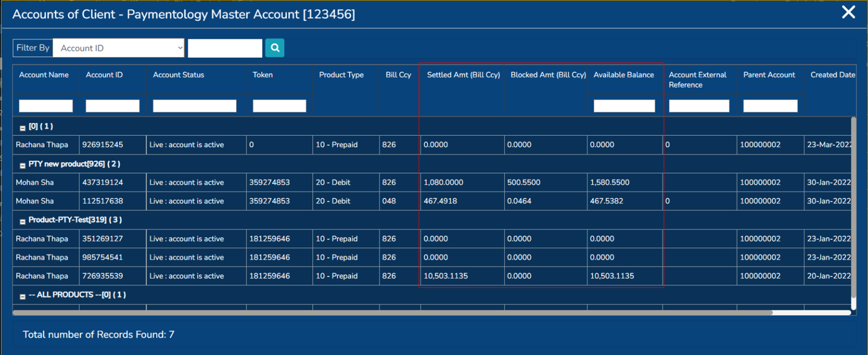Collapse the ALL PRODUCTS --[0] group
Image resolution: width=868 pixels, height=355 pixels.
pyautogui.click(x=23, y=296)
